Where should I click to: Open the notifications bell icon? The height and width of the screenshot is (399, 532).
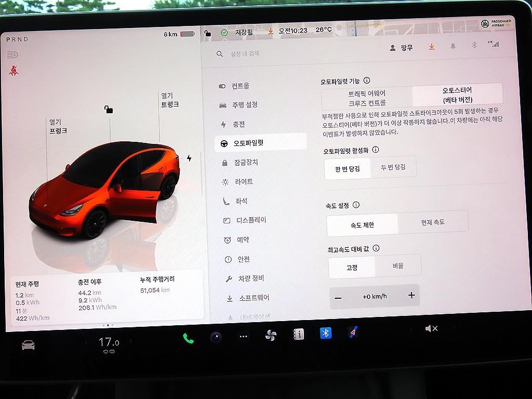453,46
